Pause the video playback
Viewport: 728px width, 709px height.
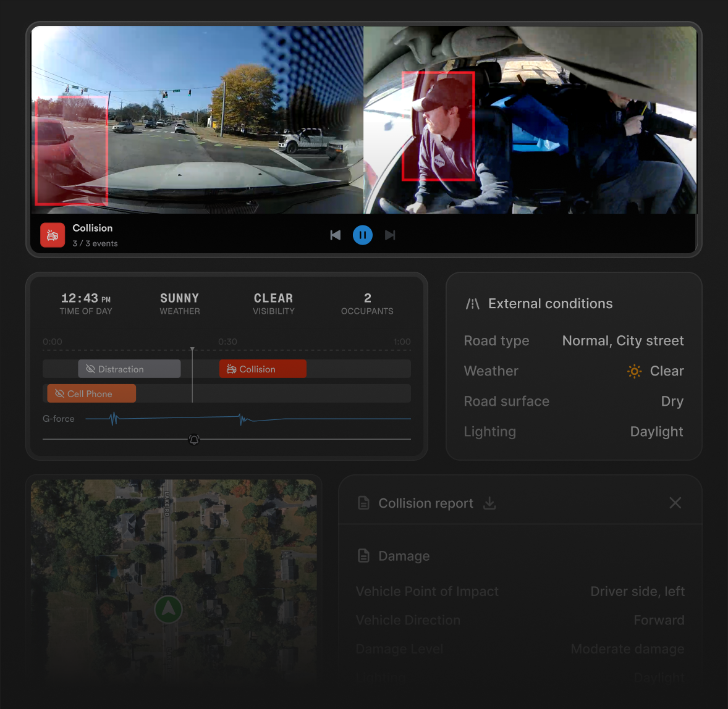363,235
